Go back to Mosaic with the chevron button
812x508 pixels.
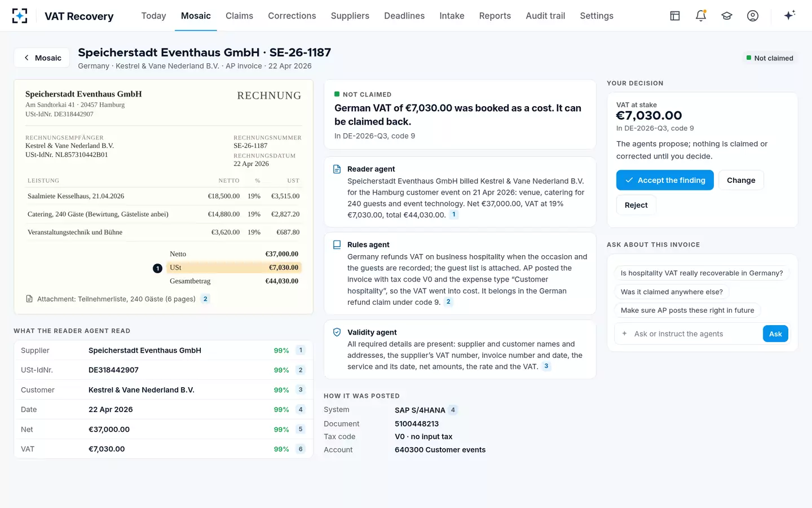(x=42, y=58)
